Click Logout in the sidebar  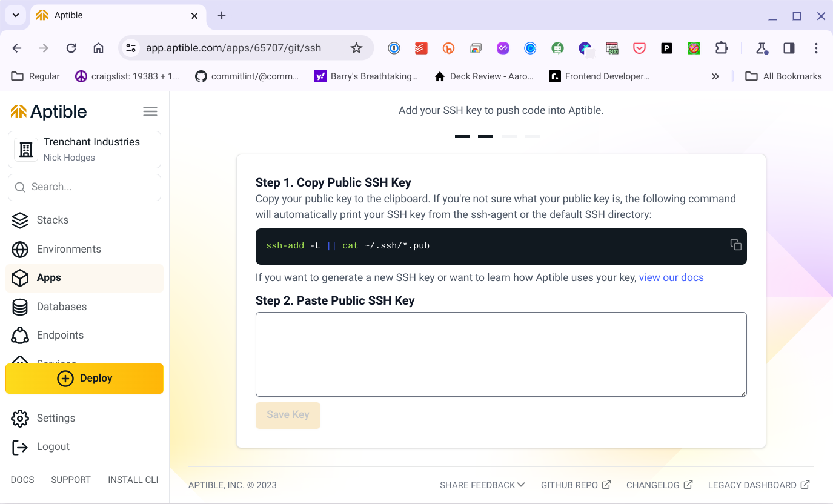tap(85, 446)
